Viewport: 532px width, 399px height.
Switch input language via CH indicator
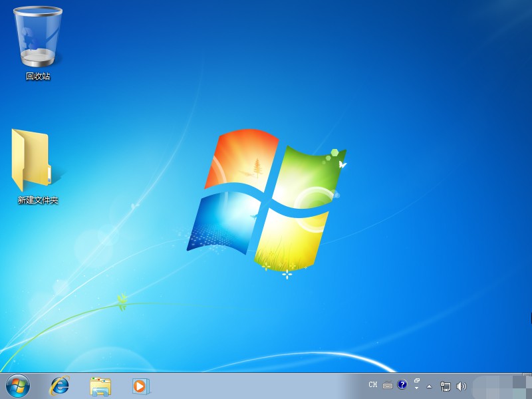373,384
